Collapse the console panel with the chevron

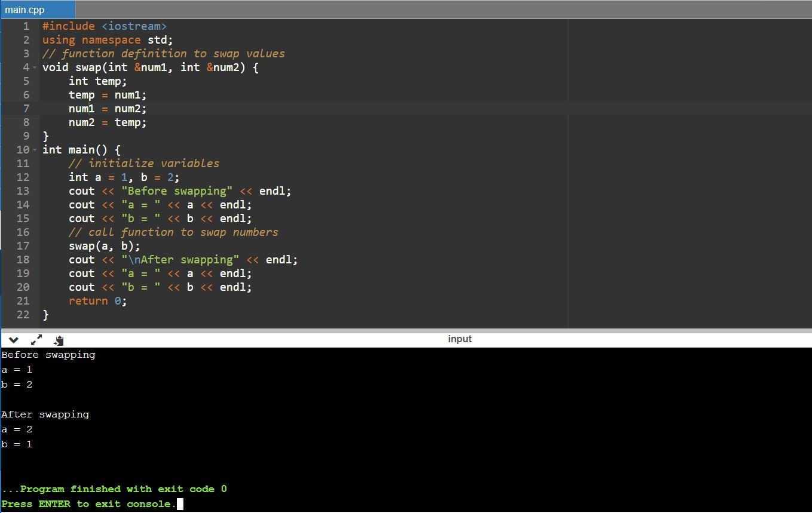tap(13, 340)
